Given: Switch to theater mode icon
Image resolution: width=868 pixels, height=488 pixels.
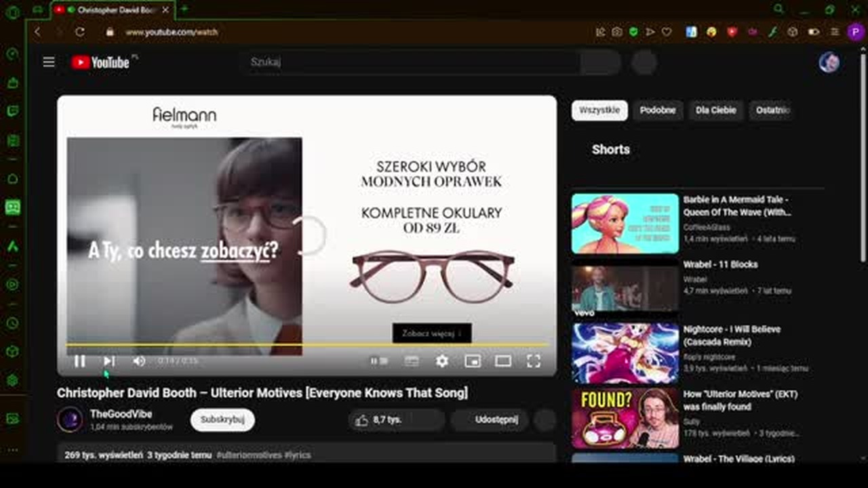Looking at the screenshot, I should coord(502,361).
